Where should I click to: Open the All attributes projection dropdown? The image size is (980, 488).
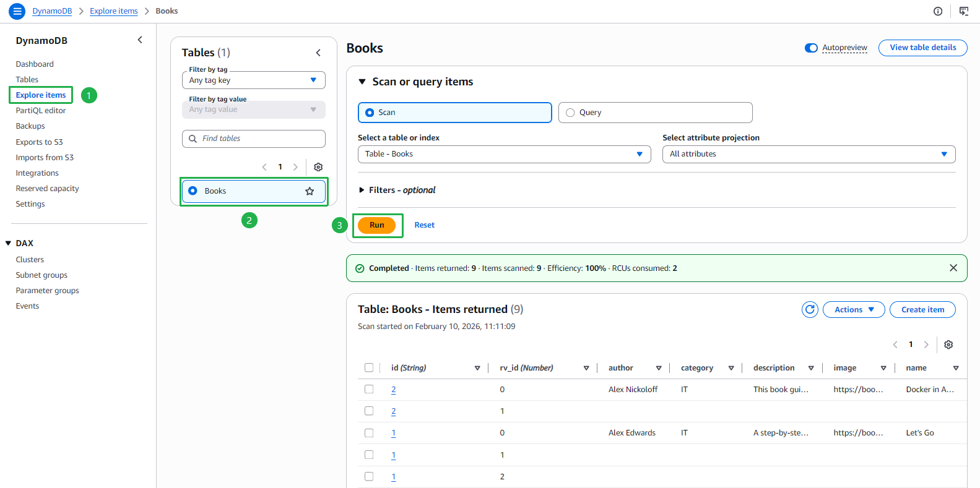tap(809, 154)
